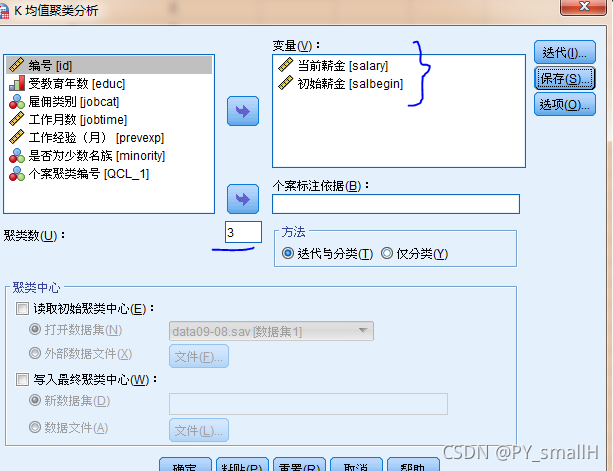
Task: Select 当前薪金 [salary] in variables box
Action: [333, 65]
